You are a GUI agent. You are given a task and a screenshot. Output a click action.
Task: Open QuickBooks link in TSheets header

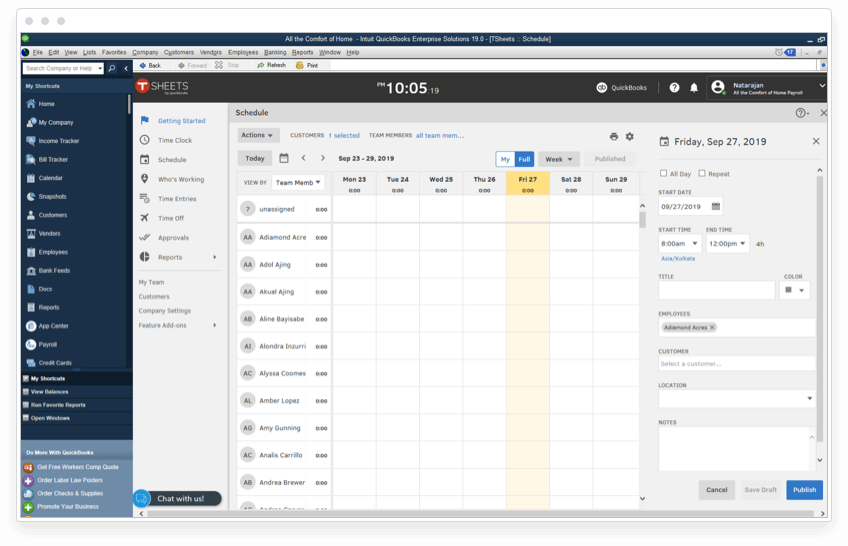coord(621,88)
